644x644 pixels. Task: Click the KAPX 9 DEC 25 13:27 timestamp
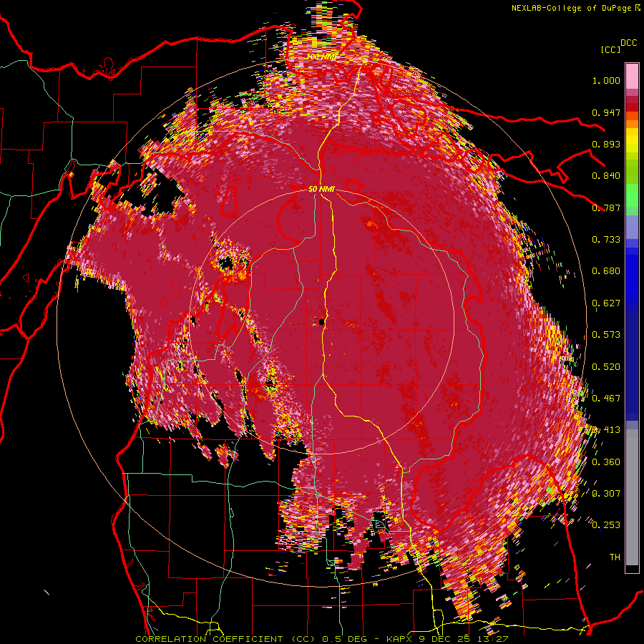[447, 639]
